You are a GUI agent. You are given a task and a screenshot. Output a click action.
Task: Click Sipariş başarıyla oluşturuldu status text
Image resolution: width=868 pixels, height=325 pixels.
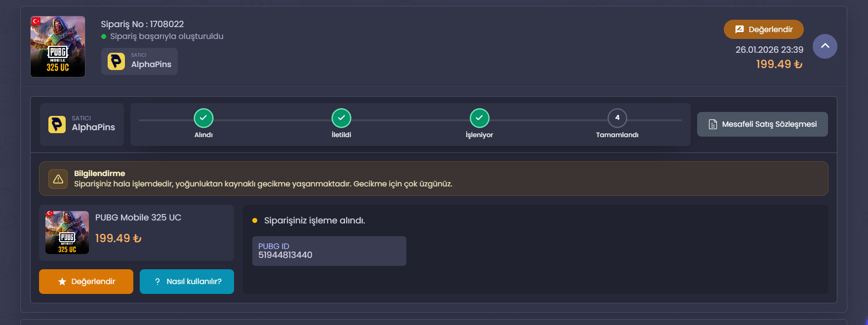pos(167,36)
